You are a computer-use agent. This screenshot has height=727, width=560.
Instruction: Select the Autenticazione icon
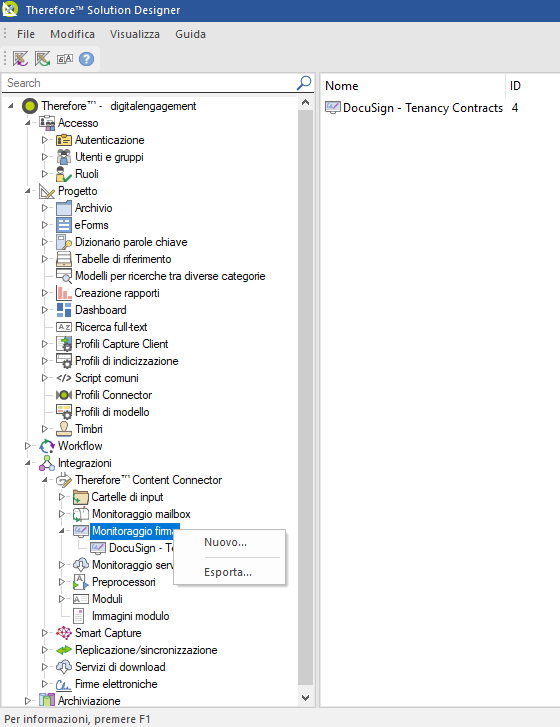[64, 140]
